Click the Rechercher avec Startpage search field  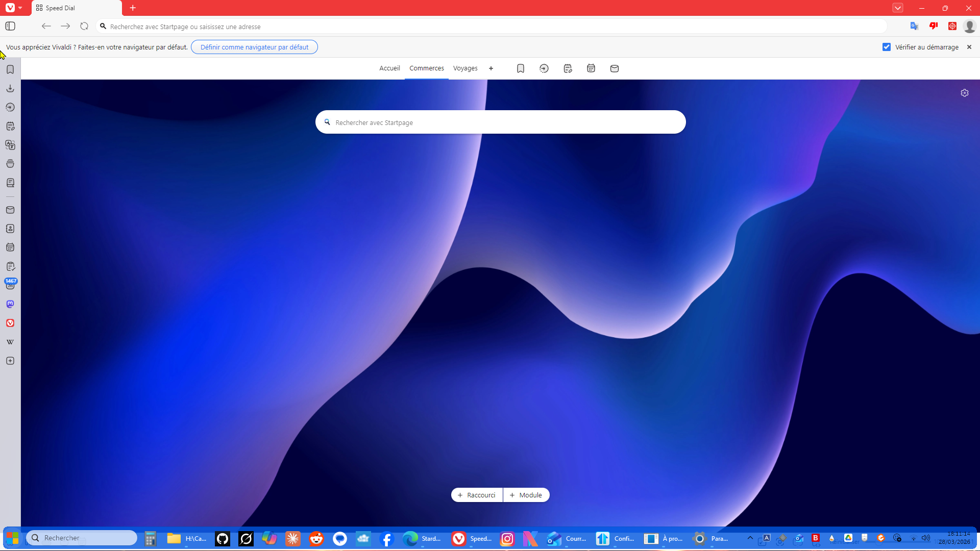click(500, 122)
